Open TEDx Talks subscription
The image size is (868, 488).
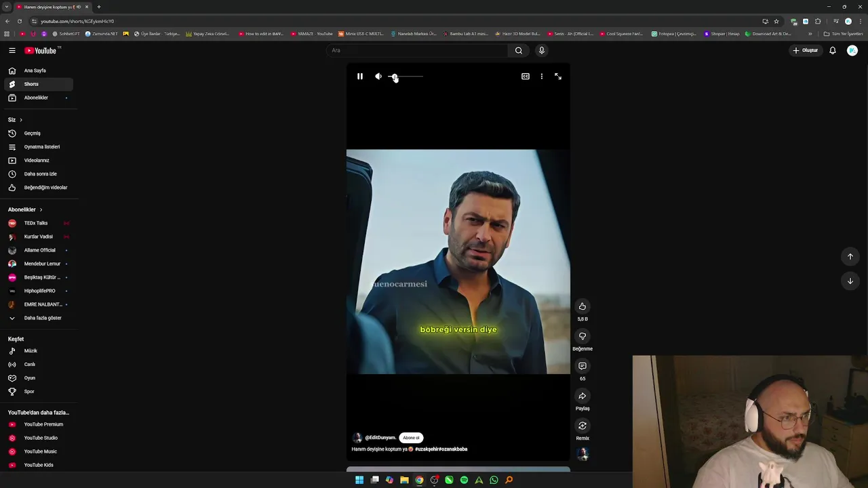38,223
